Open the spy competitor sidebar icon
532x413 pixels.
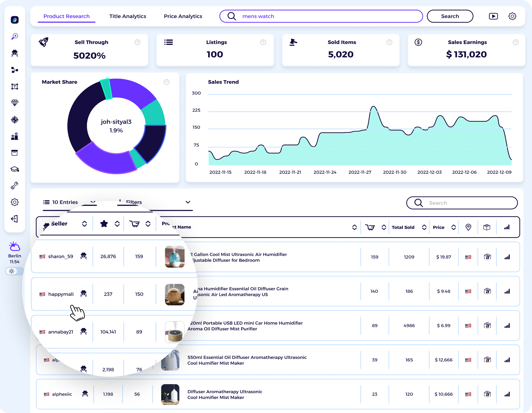click(15, 53)
